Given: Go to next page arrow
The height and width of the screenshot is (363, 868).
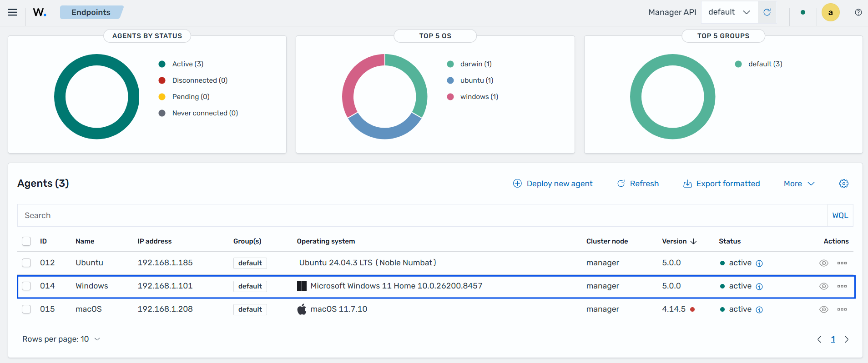Looking at the screenshot, I should tap(847, 339).
